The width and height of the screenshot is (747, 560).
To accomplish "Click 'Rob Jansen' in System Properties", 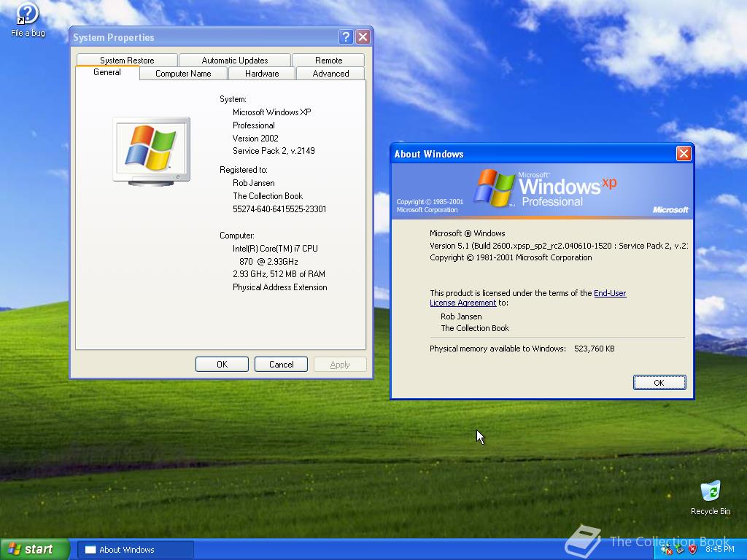I will pos(253,183).
